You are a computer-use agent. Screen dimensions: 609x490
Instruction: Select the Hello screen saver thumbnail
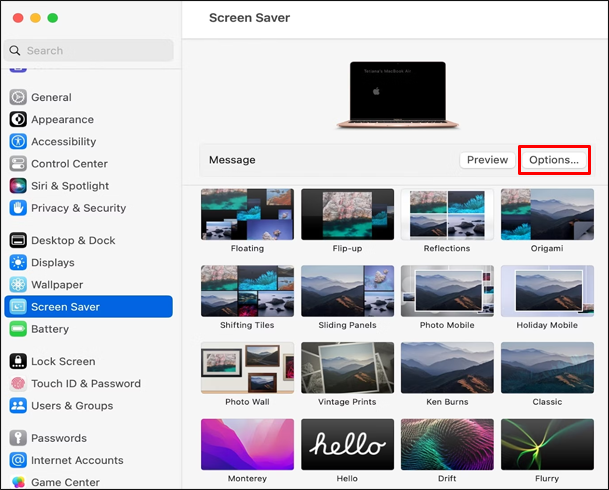[347, 444]
